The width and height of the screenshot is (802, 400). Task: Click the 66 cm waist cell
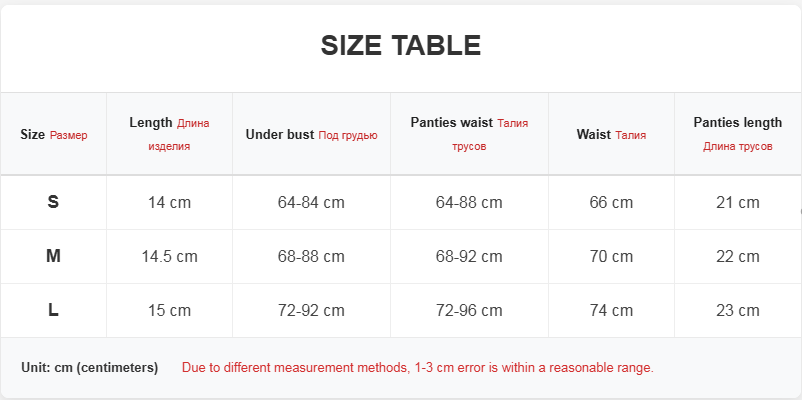[x=611, y=203]
